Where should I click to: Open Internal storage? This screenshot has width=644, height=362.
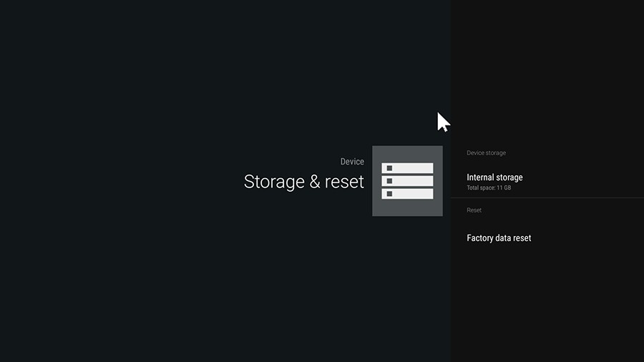click(494, 177)
